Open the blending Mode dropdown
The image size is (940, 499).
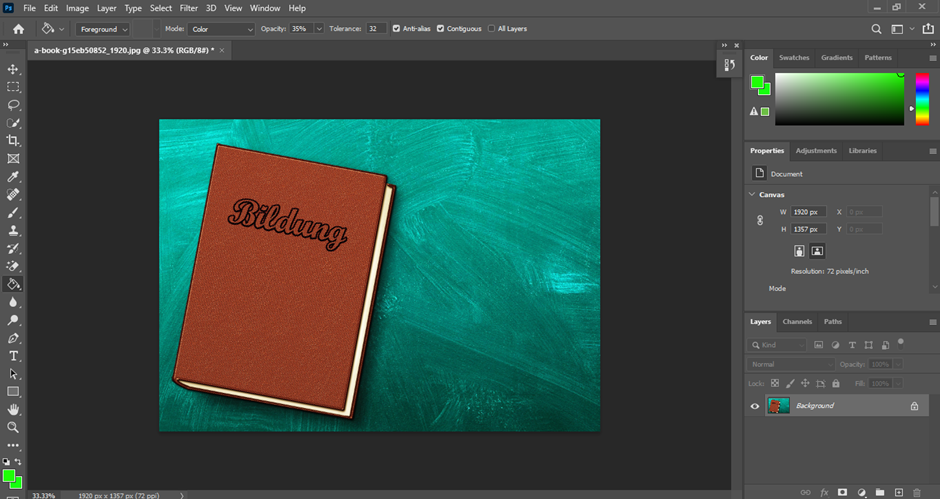tap(222, 29)
